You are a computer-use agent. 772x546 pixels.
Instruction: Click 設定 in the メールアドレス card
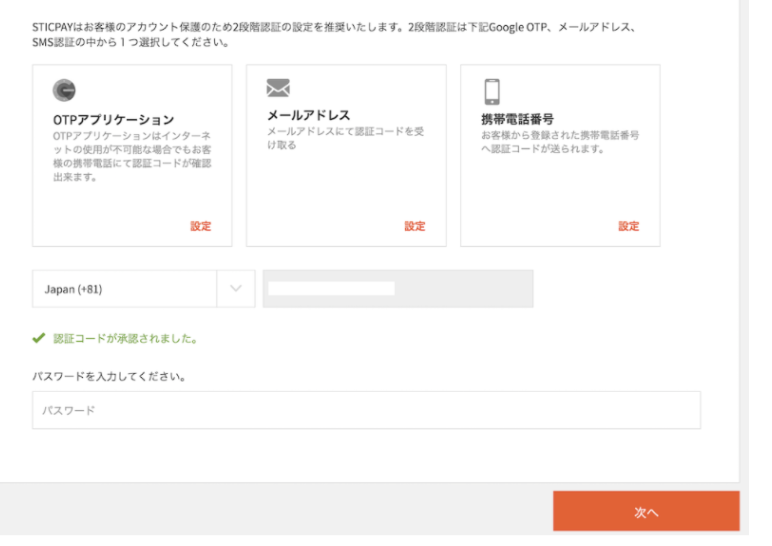click(x=415, y=226)
